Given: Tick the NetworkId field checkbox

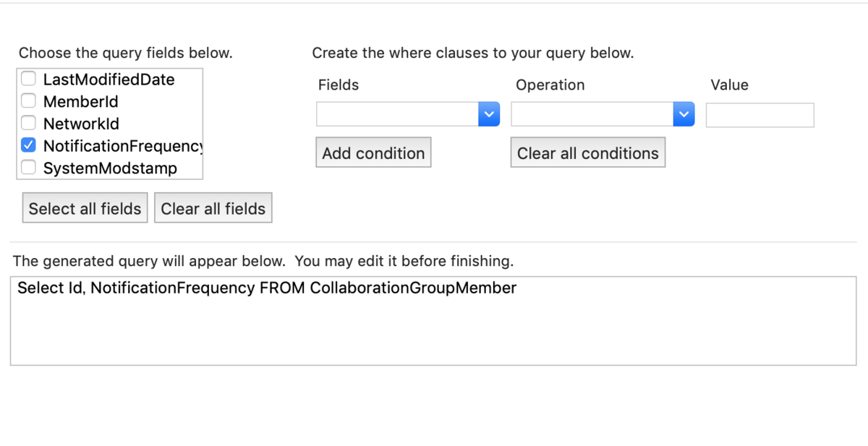Looking at the screenshot, I should (x=28, y=124).
